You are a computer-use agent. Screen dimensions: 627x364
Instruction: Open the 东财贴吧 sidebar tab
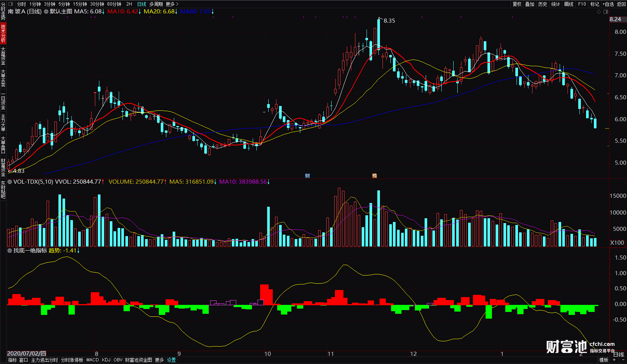3,190
